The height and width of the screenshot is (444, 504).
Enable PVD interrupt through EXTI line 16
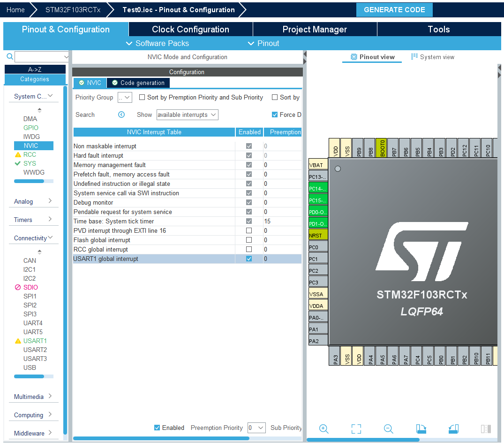coord(249,230)
